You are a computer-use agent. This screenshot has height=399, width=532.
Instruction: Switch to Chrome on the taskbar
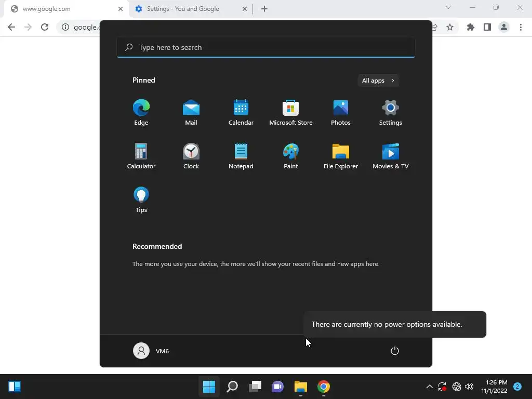tap(323, 387)
